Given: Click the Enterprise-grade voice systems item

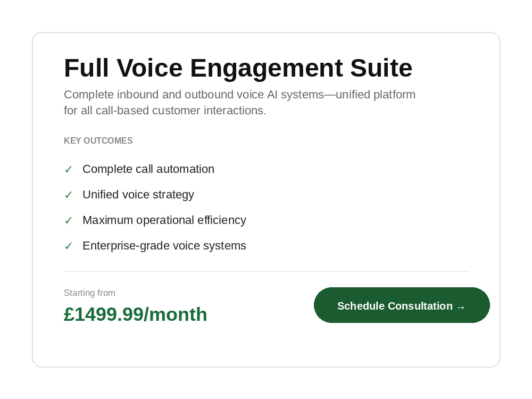Looking at the screenshot, I should [x=164, y=246].
